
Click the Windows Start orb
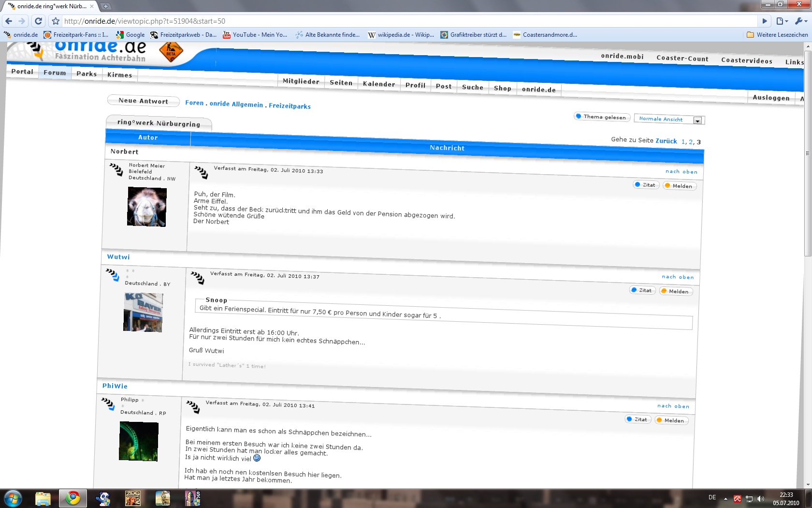[x=13, y=498]
